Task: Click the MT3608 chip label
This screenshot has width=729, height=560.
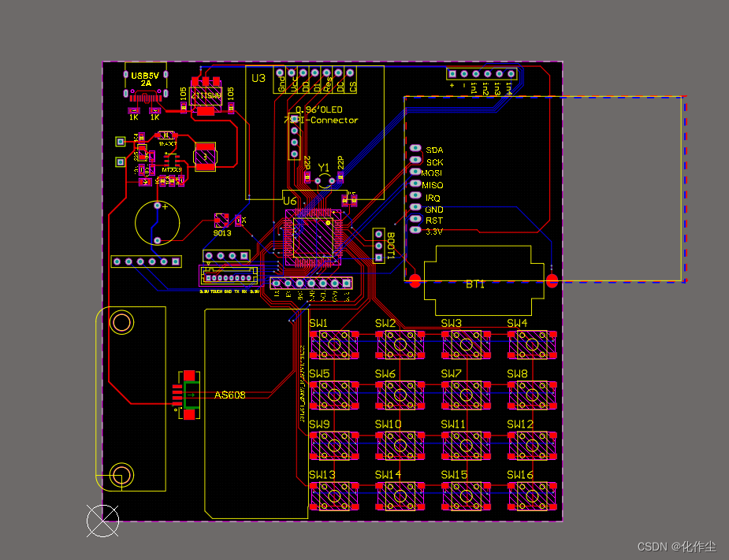Action: tap(172, 169)
